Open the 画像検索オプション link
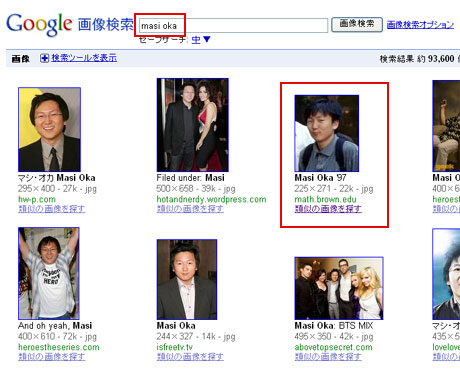 tap(420, 24)
